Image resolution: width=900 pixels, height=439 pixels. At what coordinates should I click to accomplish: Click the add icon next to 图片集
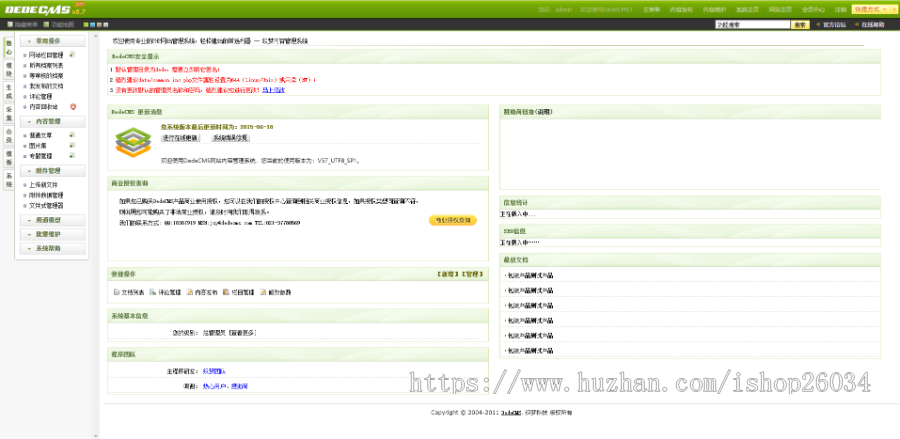[x=72, y=145]
